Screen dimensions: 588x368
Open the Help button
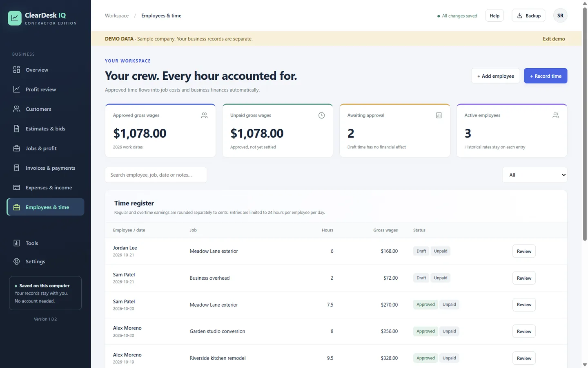[x=494, y=16]
